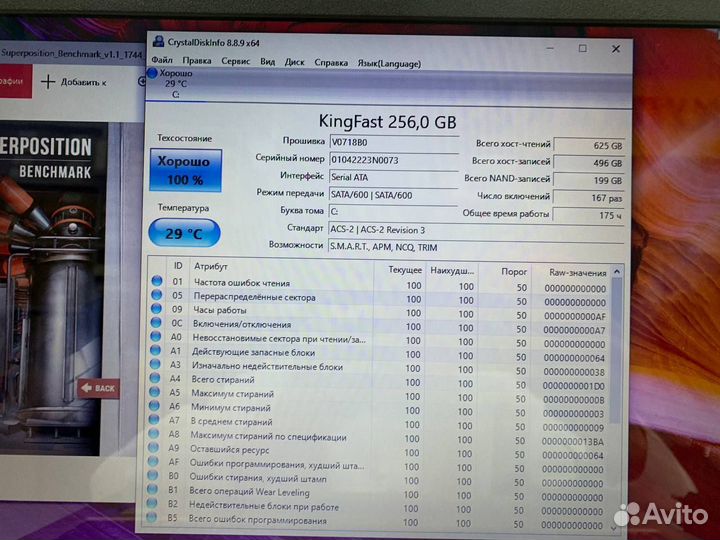The image size is (720, 540).
Task: Click the plus icon next to Добавить к
Action: (x=49, y=81)
